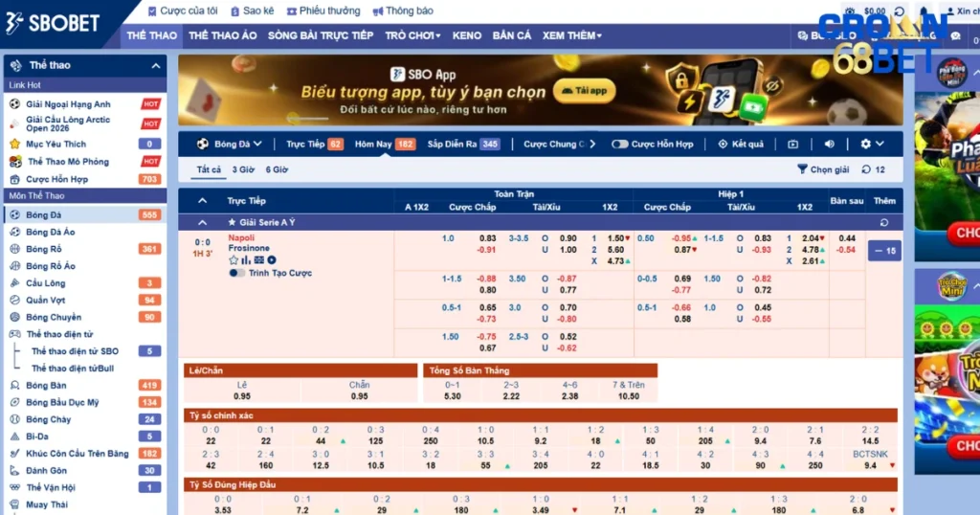Collapse extra markets with the 15 button
Viewport: 980px width, 515px height.
coord(884,251)
